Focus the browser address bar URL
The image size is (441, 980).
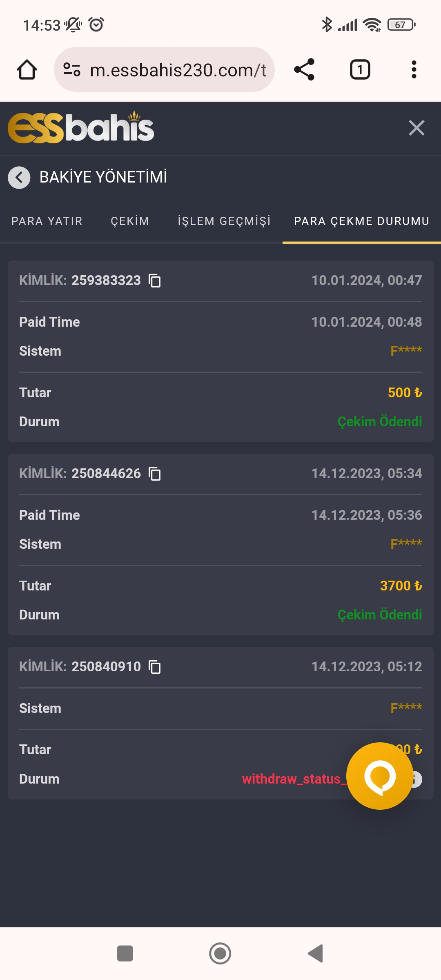pos(178,70)
